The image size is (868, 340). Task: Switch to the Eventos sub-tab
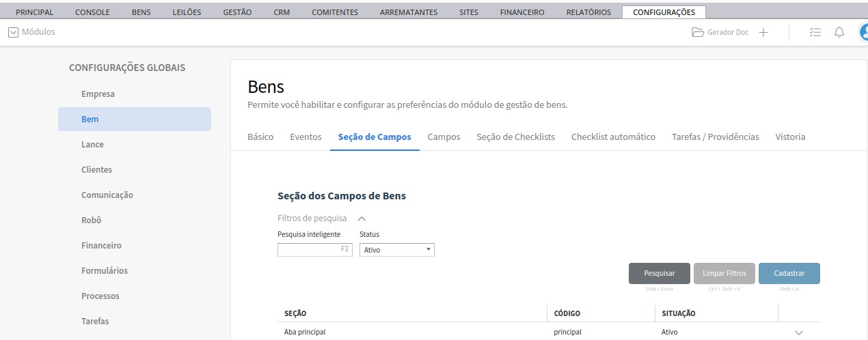(306, 137)
